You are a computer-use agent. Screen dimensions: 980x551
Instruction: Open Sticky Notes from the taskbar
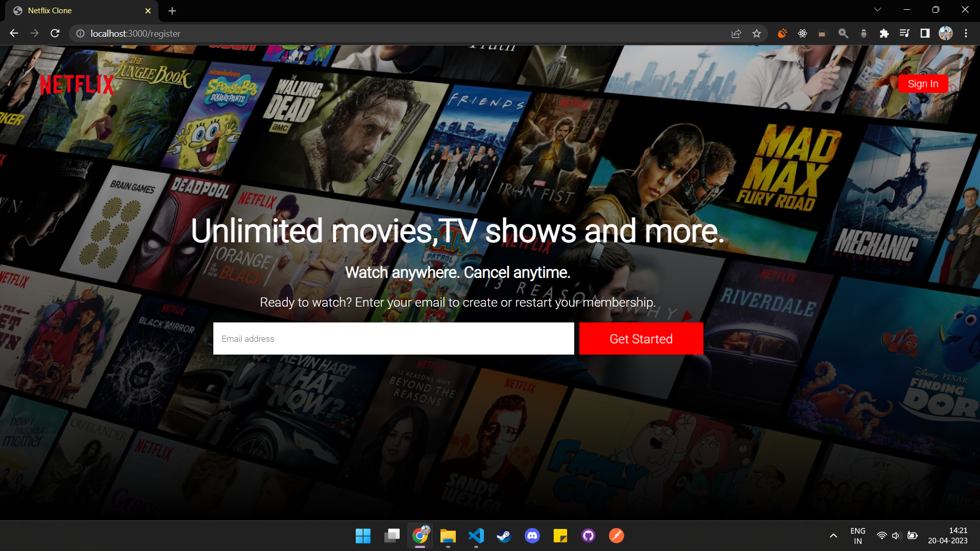click(x=560, y=536)
